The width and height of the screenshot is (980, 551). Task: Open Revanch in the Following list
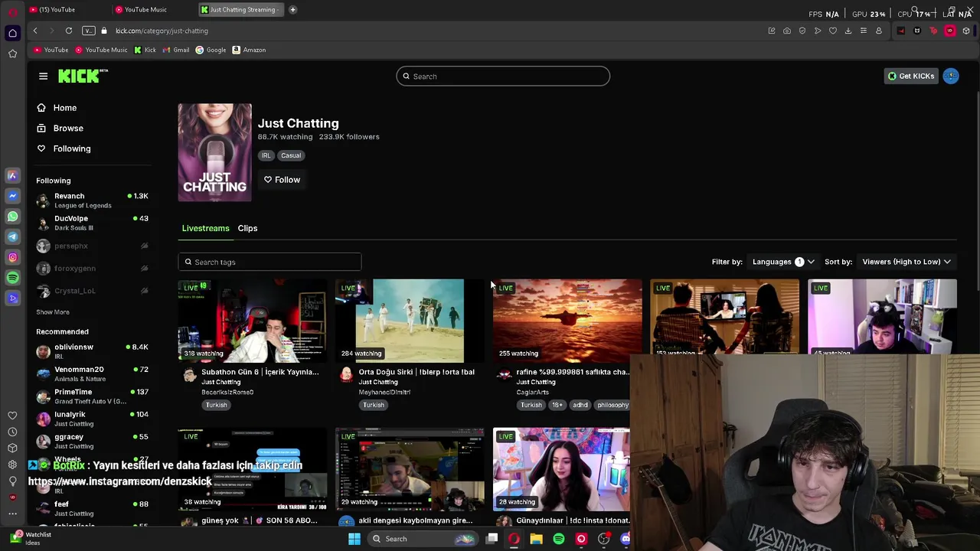pyautogui.click(x=92, y=201)
